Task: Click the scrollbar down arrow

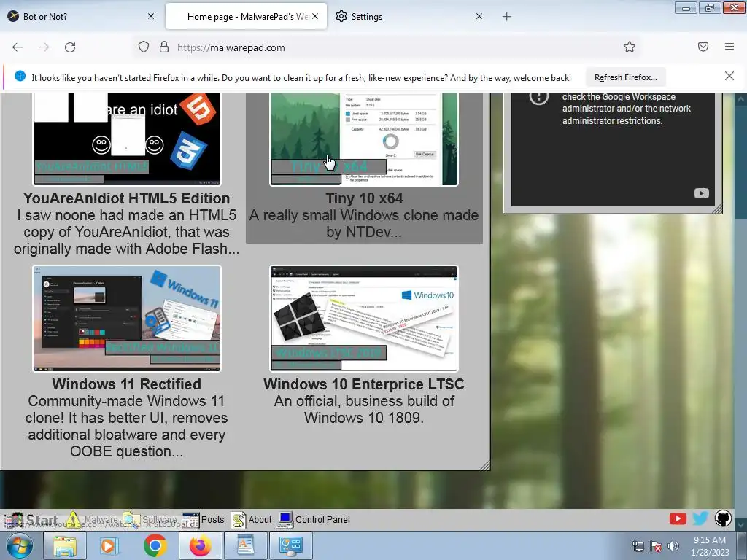Action: 741,524
